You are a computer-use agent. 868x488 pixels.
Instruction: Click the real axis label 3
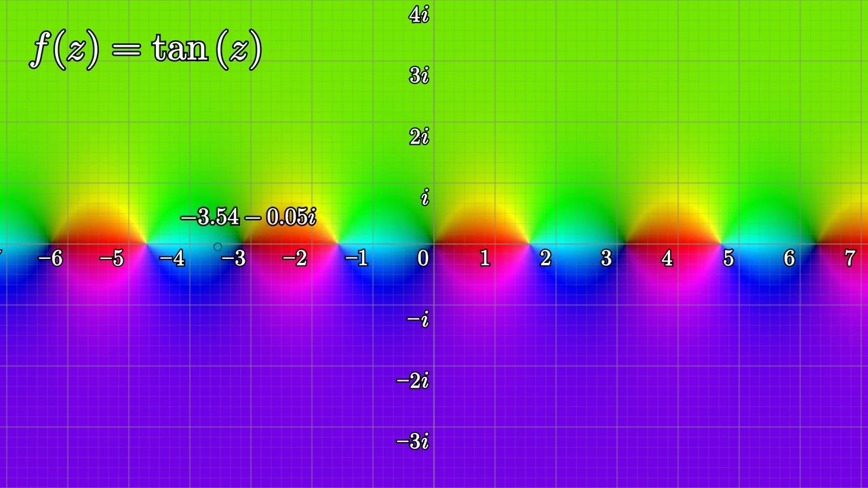coord(606,258)
